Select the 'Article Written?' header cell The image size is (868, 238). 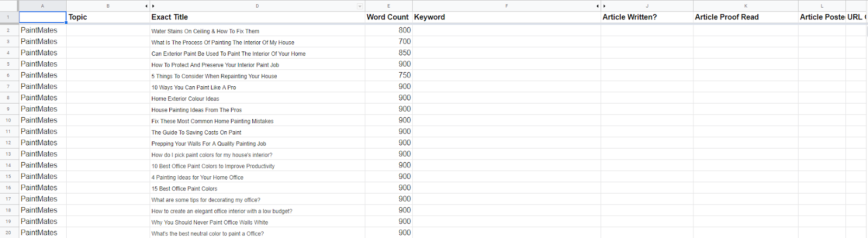647,17
